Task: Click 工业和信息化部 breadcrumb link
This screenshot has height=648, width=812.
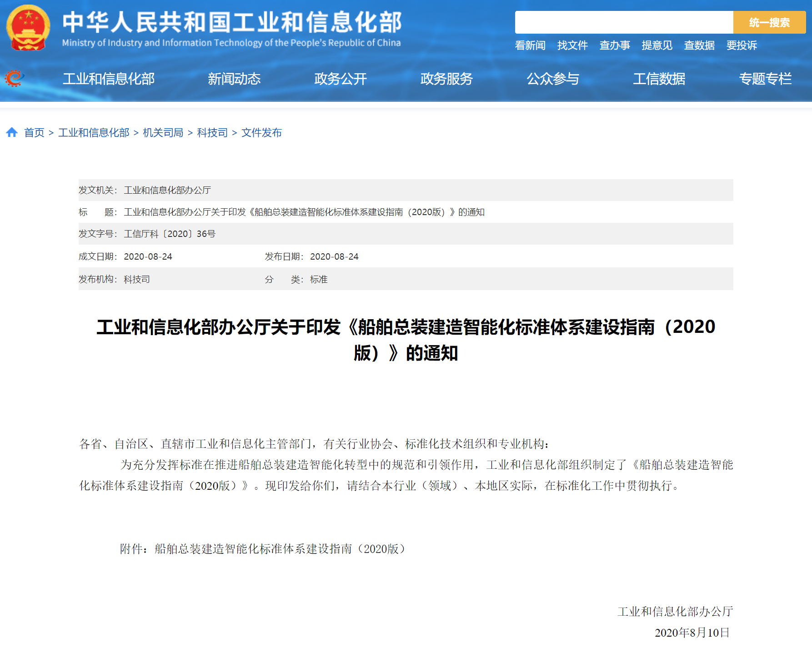Action: click(x=94, y=132)
